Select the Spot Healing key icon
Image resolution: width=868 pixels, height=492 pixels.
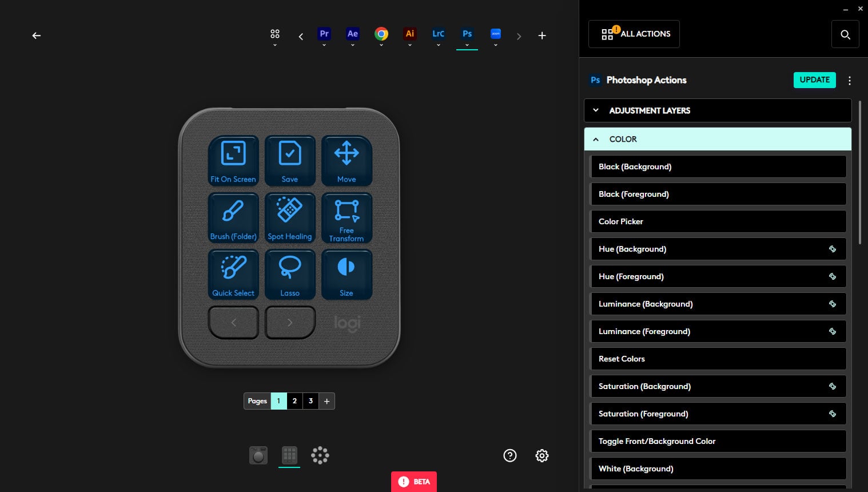[x=290, y=210]
